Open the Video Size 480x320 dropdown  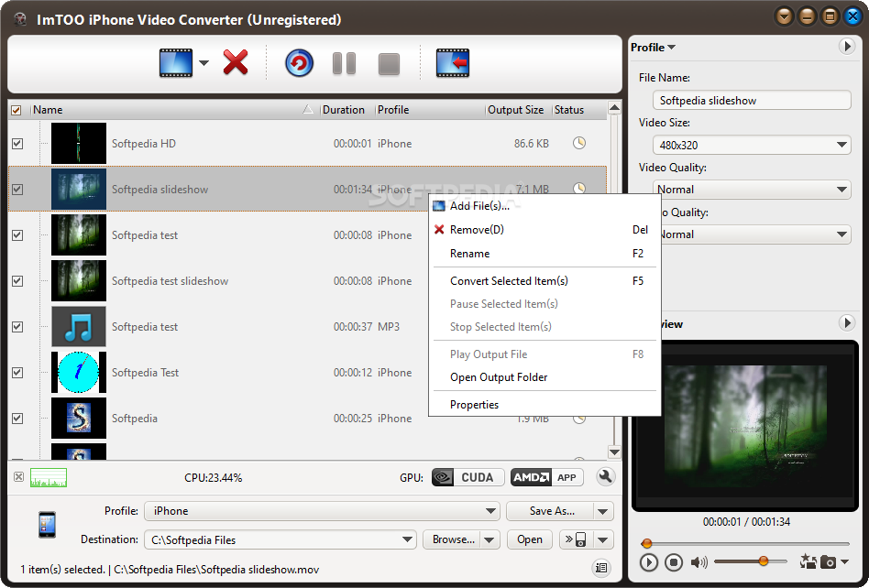tap(752, 145)
